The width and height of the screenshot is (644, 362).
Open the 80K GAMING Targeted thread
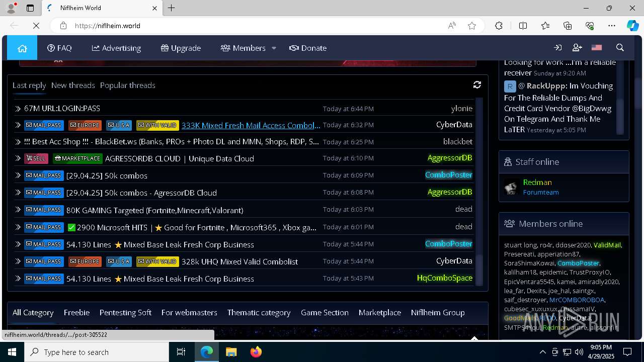pos(154,210)
